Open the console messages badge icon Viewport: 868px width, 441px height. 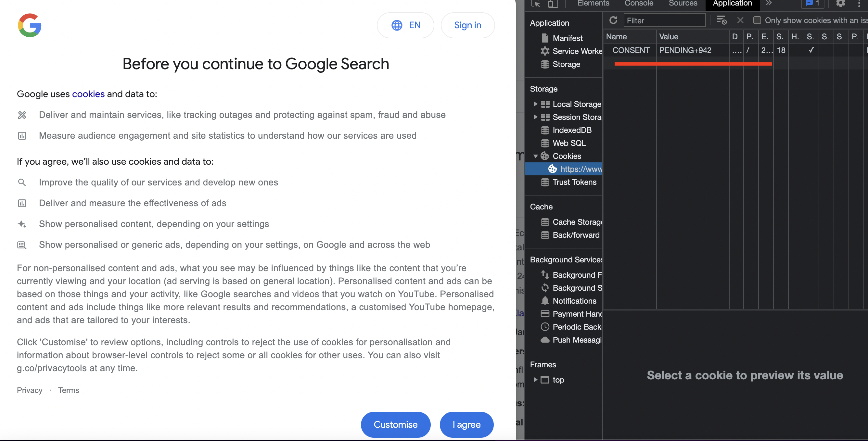(x=812, y=3)
